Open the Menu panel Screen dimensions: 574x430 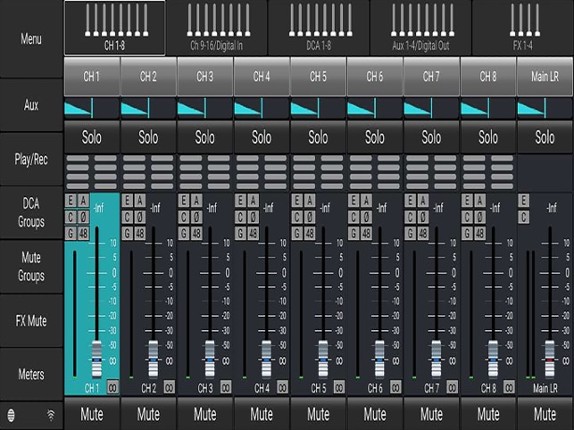pos(31,39)
